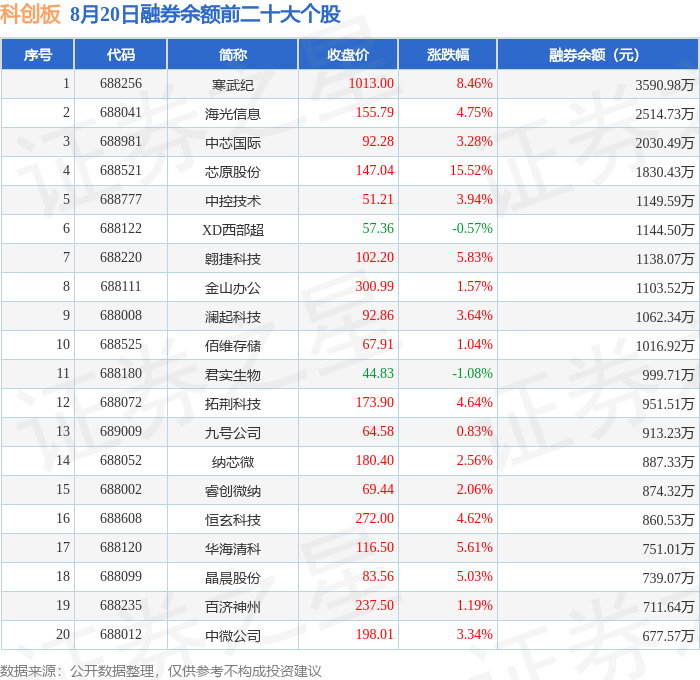Select stock name 睿创微纳
The height and width of the screenshot is (680, 700).
[x=233, y=491]
